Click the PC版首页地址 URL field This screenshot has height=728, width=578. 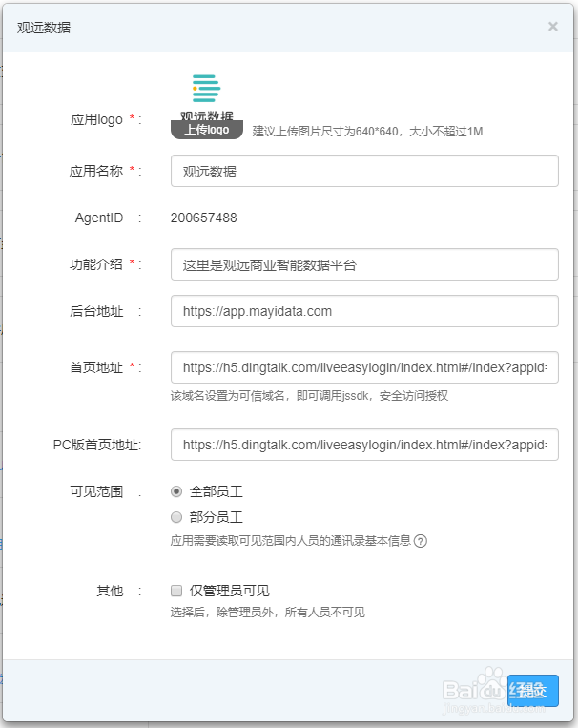(x=364, y=445)
